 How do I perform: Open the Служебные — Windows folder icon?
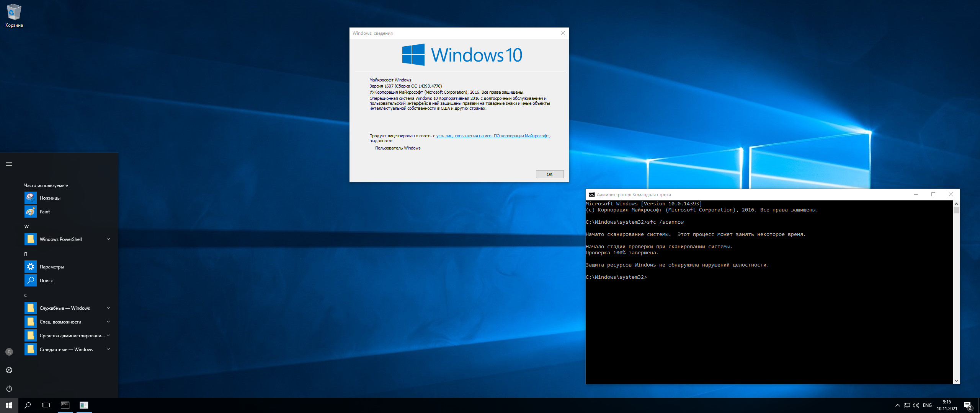[31, 308]
